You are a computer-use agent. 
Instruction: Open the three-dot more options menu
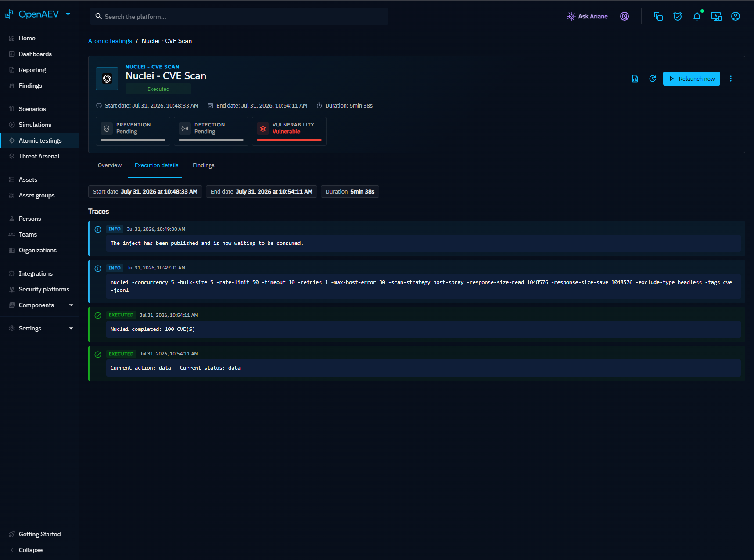click(731, 79)
